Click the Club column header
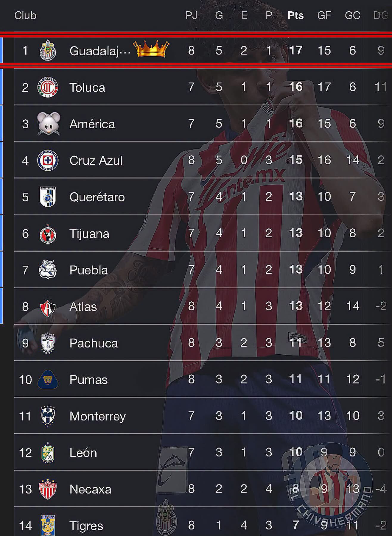The width and height of the screenshot is (392, 536). [25, 15]
